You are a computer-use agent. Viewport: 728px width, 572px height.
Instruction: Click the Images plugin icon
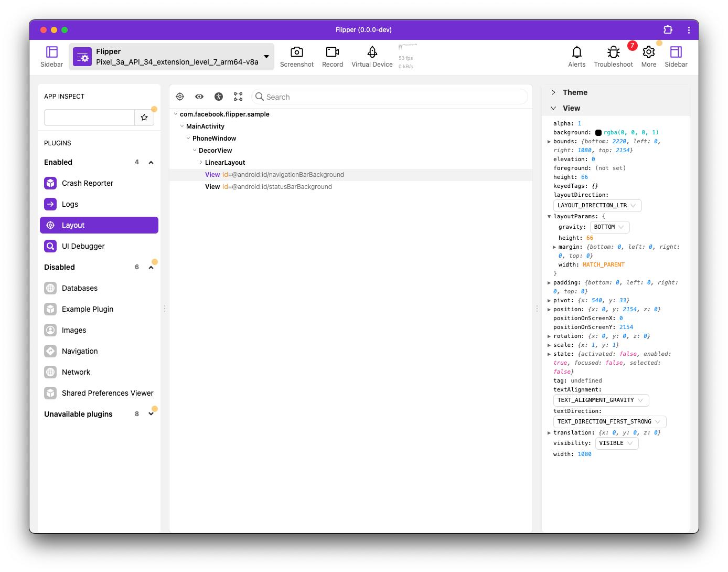[50, 330]
